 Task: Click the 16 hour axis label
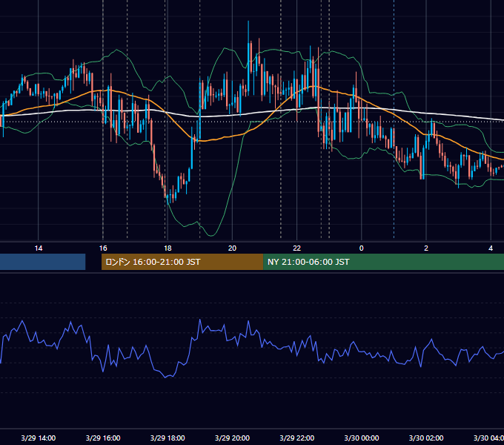[x=103, y=248]
